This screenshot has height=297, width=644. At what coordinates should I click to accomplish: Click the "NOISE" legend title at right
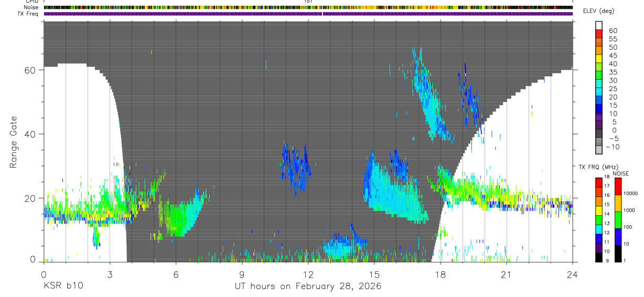[x=620, y=173]
